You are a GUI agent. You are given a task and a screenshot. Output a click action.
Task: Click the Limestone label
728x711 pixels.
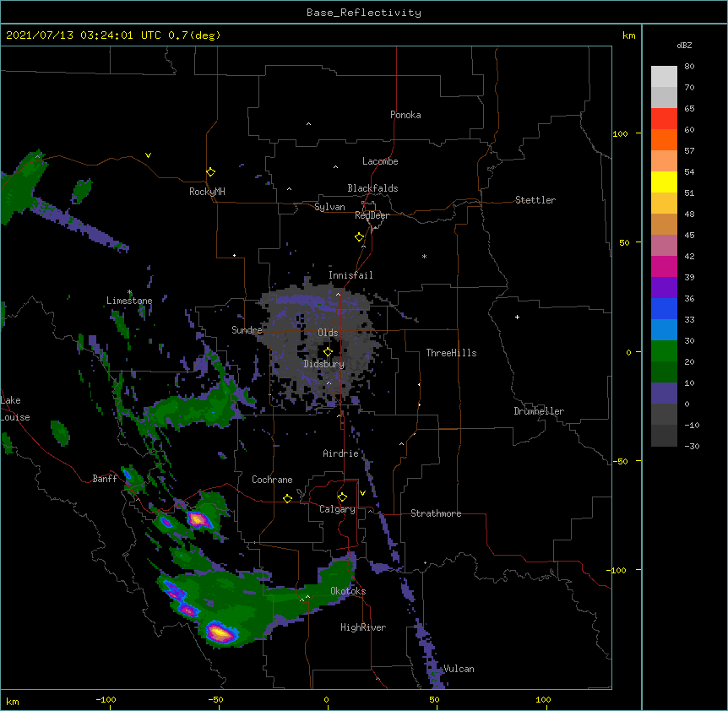(129, 301)
